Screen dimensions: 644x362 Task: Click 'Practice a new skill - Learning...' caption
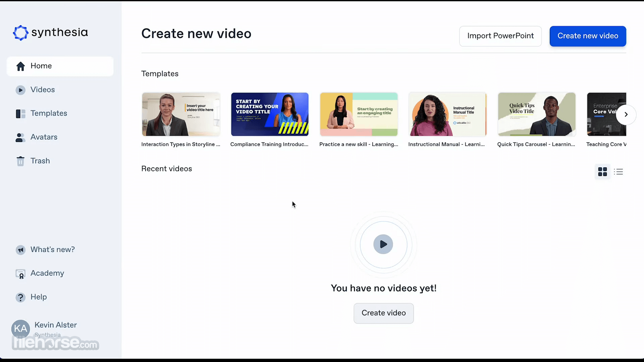[x=359, y=144]
